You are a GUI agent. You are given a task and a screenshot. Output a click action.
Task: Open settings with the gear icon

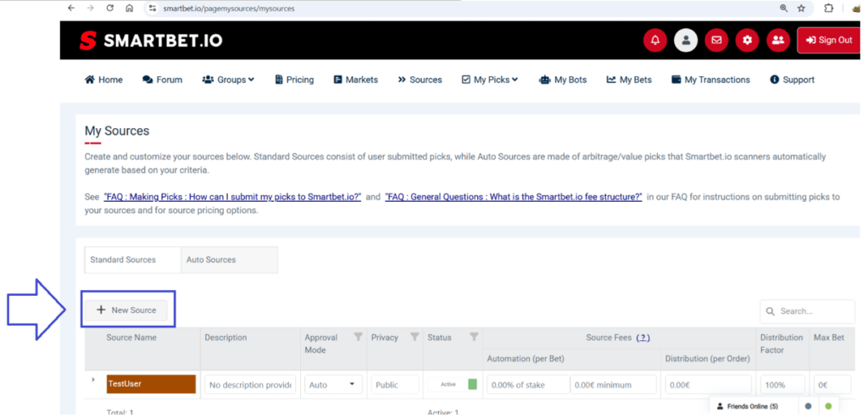coord(747,40)
